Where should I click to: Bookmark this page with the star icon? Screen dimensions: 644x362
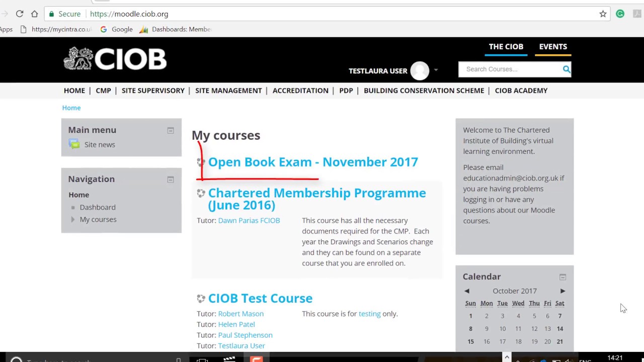(x=603, y=14)
